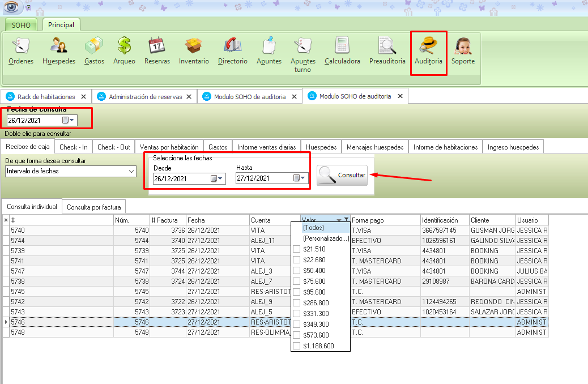Image resolution: width=588 pixels, height=384 pixels.
Task: Tick the $286.800 value checkbox
Action: click(296, 303)
